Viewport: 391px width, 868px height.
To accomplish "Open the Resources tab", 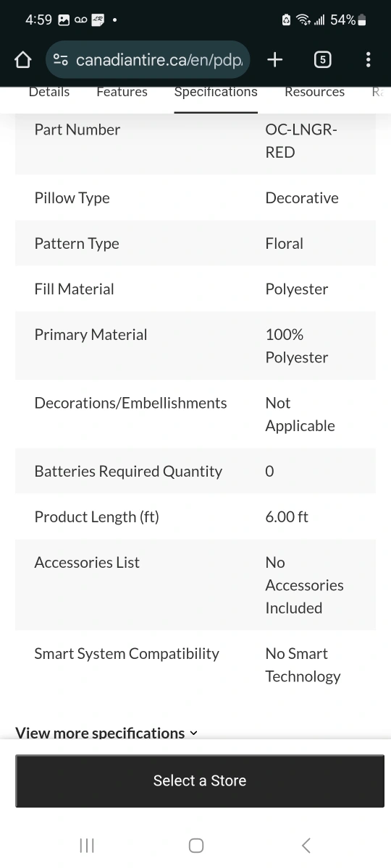I will [314, 92].
